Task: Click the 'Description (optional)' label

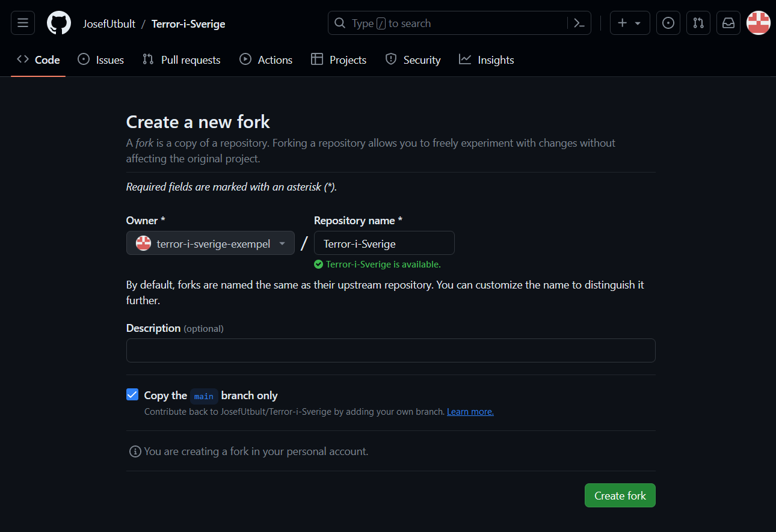Action: click(175, 328)
